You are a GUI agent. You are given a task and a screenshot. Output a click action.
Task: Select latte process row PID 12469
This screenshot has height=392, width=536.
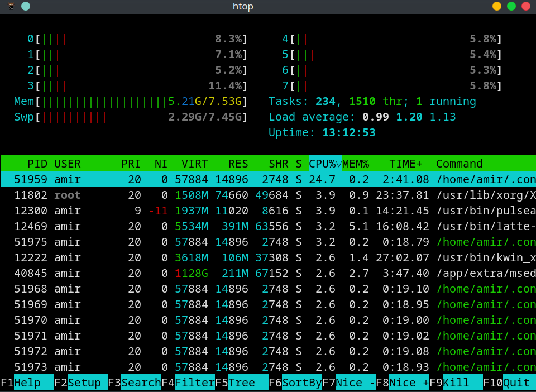pyautogui.click(x=269, y=226)
